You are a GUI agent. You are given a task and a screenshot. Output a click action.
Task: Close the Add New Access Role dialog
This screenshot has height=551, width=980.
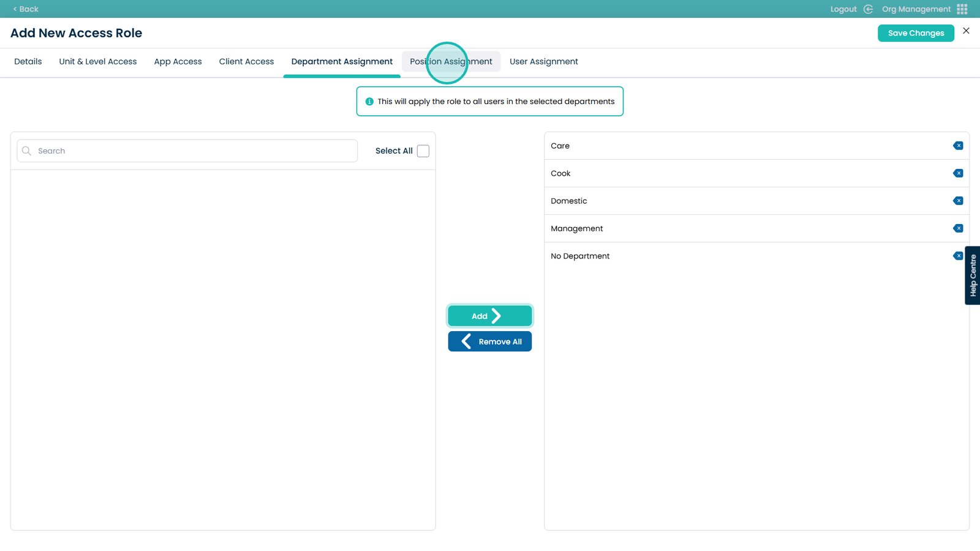(966, 31)
